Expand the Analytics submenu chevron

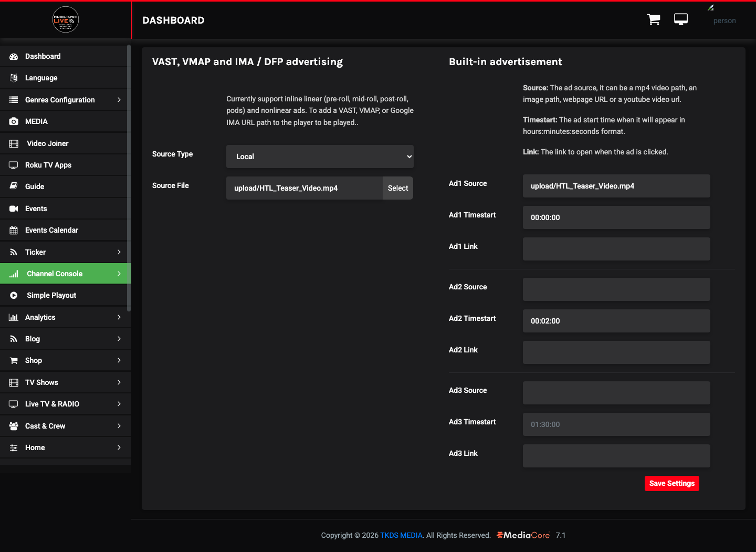(x=119, y=317)
